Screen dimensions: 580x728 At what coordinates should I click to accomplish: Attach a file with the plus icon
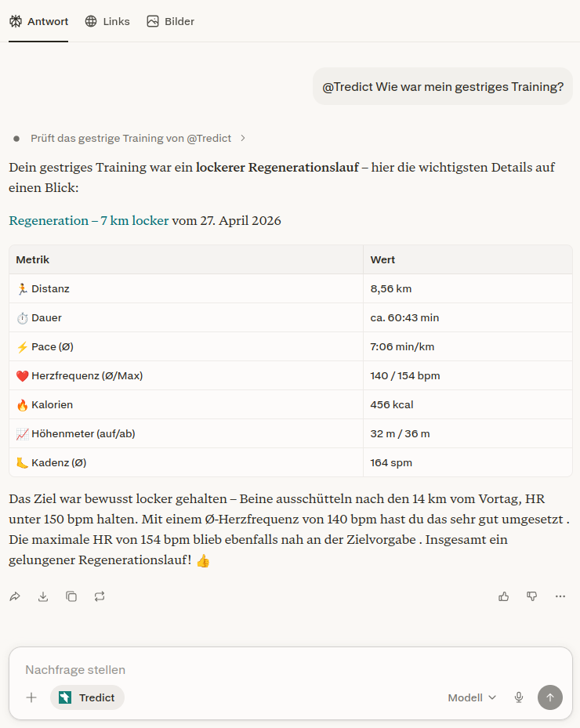point(31,697)
